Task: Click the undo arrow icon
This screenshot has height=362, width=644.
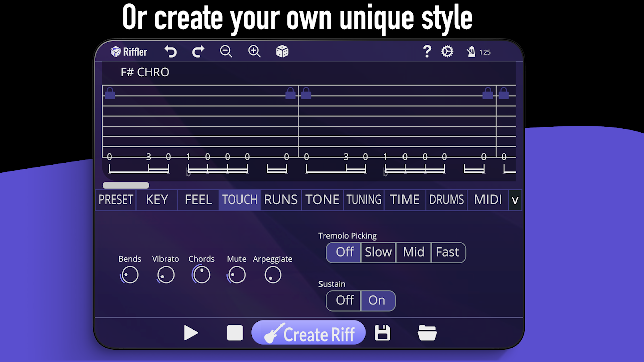Action: 171,52
